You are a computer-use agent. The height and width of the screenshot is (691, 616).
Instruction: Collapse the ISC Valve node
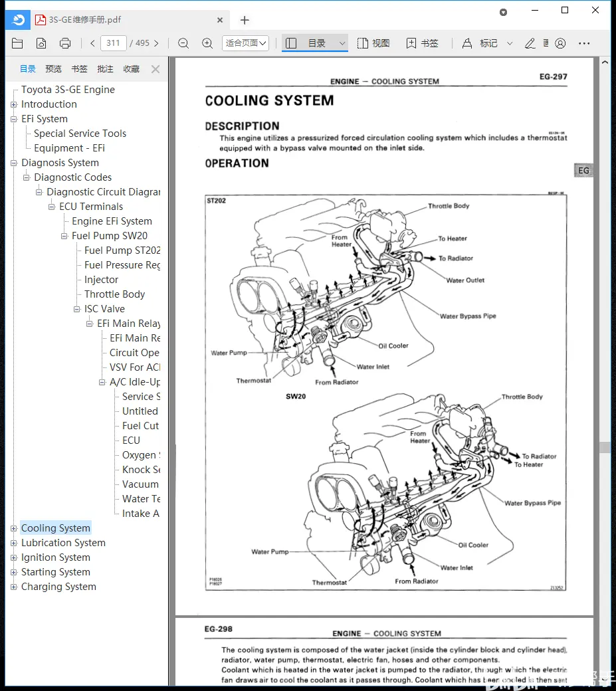coord(76,310)
